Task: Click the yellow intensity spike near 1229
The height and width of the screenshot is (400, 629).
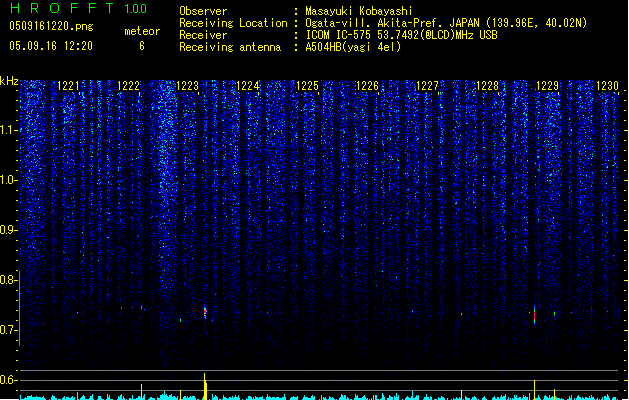Action: click(x=534, y=390)
